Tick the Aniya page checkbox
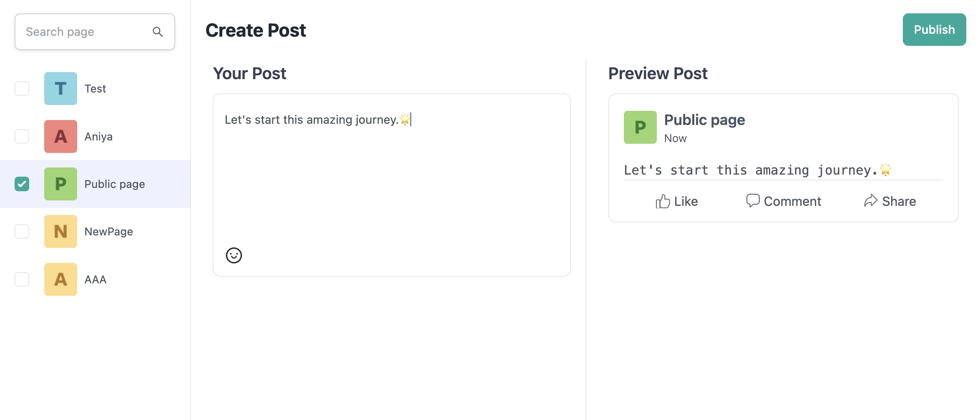The width and height of the screenshot is (980, 420). pyautogui.click(x=22, y=137)
